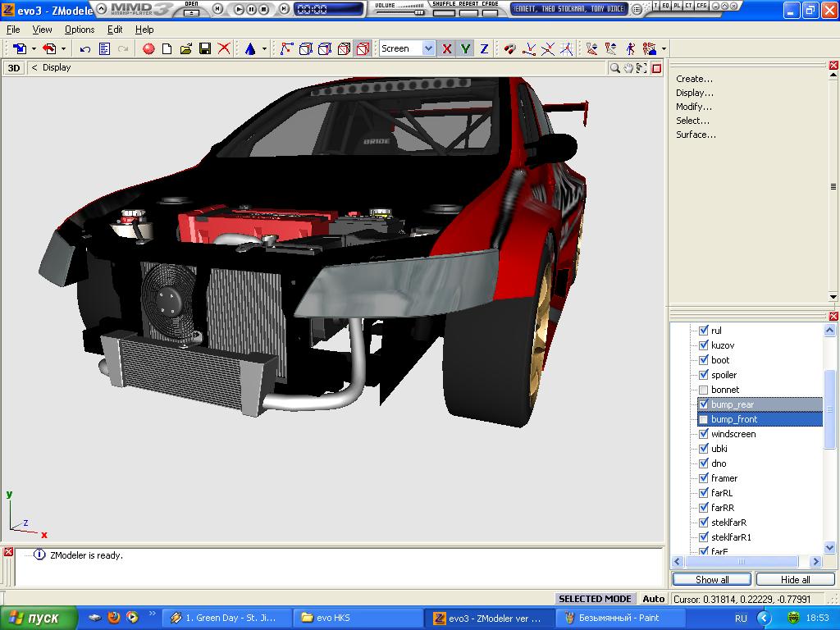Select the pan hand viewport tool
This screenshot has height=630, width=840.
tap(628, 68)
